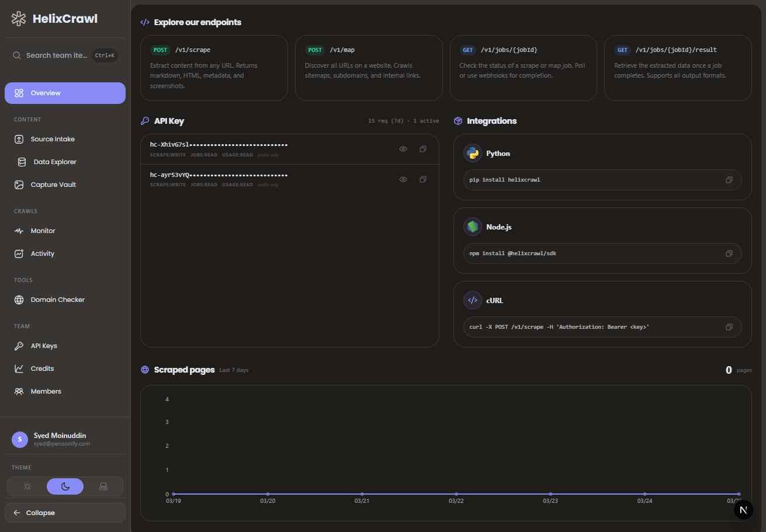Open the /v1/jobs/{jobId}/result card
The image size is (766, 532).
(678, 68)
